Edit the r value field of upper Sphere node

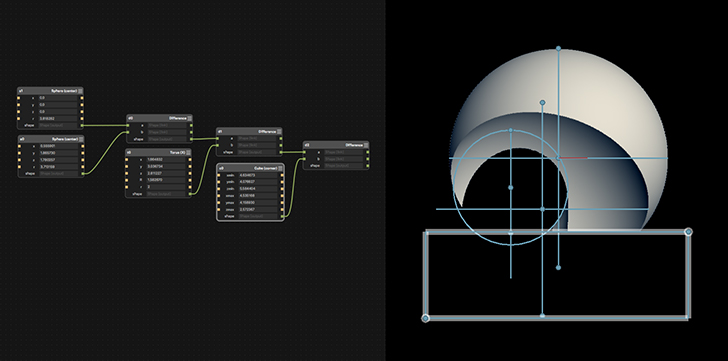pos(58,118)
